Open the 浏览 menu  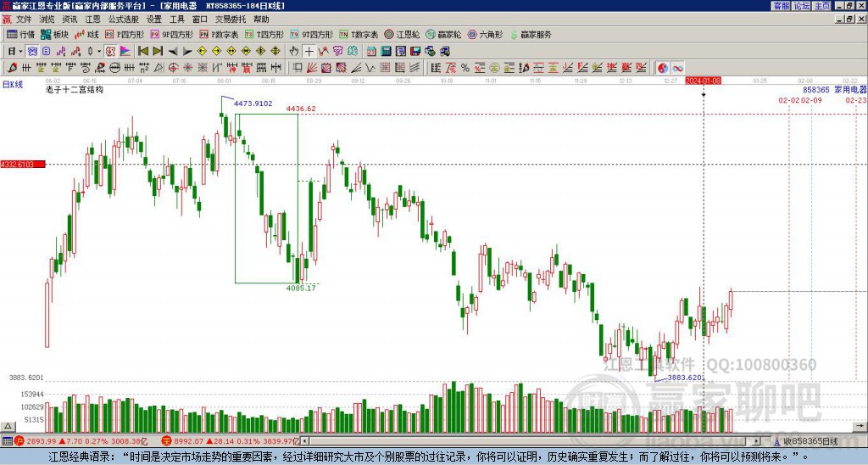pos(47,20)
